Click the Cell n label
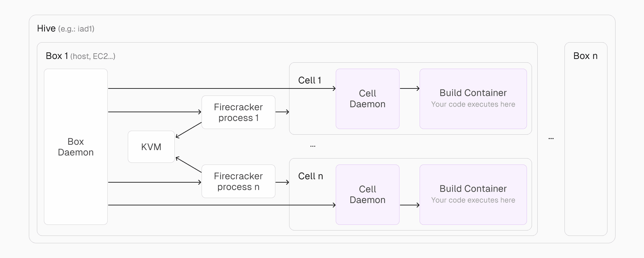The image size is (644, 258). (x=311, y=176)
